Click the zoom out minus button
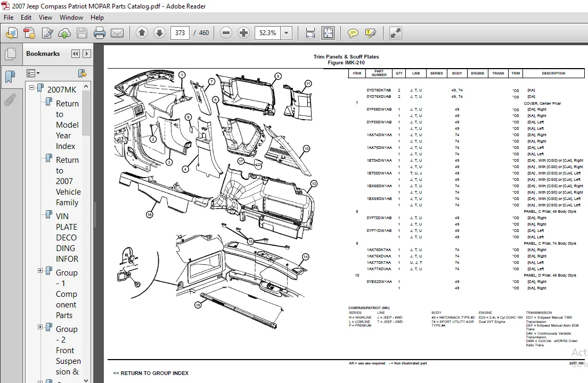588x383 pixels. coord(226,33)
